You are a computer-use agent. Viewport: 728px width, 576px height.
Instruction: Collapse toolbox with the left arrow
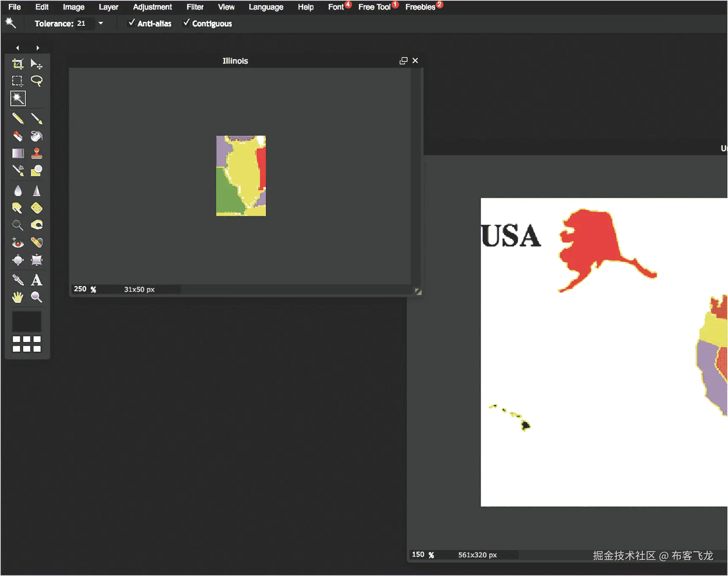[x=17, y=48]
